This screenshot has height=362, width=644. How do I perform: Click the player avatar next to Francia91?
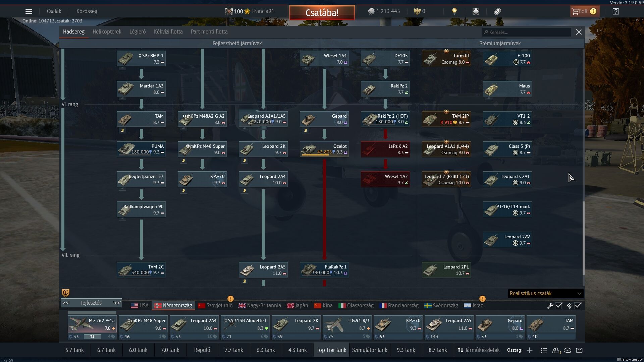[229, 11]
